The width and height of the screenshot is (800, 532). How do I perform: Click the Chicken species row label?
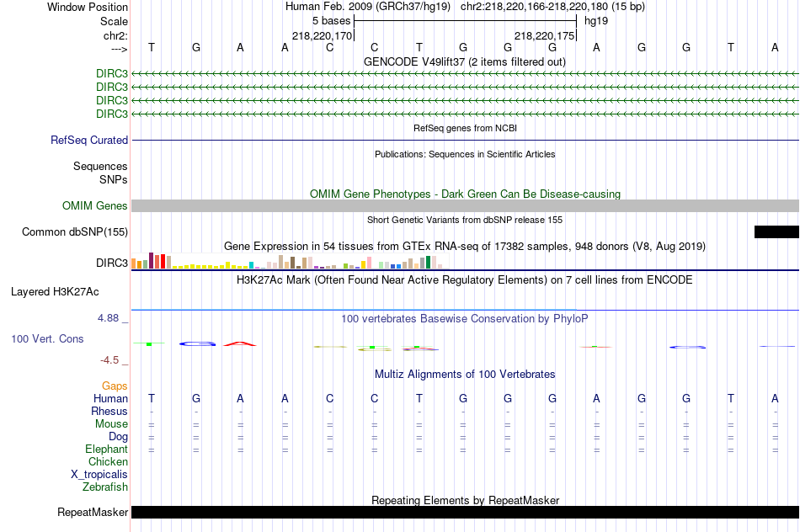pyautogui.click(x=108, y=461)
